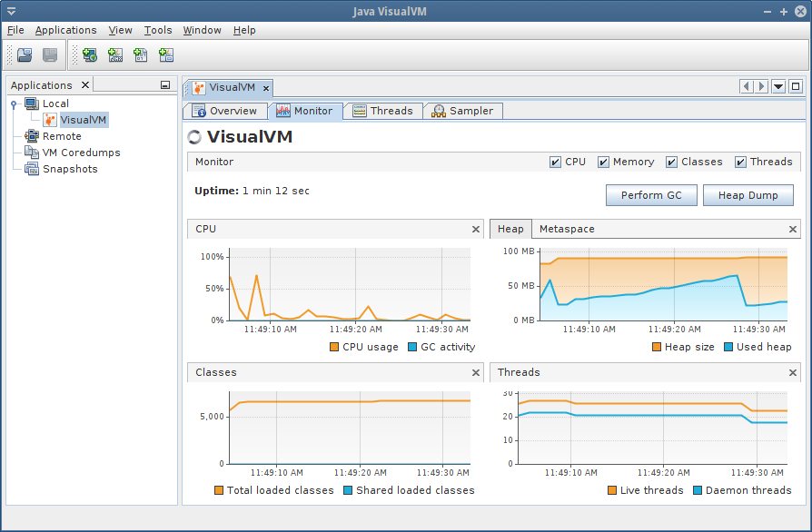Click the VisualVM application icon in tree
The width and height of the screenshot is (812, 532).
[50, 120]
